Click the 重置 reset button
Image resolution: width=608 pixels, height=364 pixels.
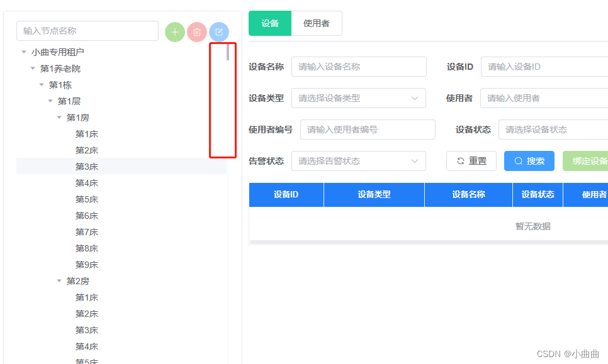471,161
